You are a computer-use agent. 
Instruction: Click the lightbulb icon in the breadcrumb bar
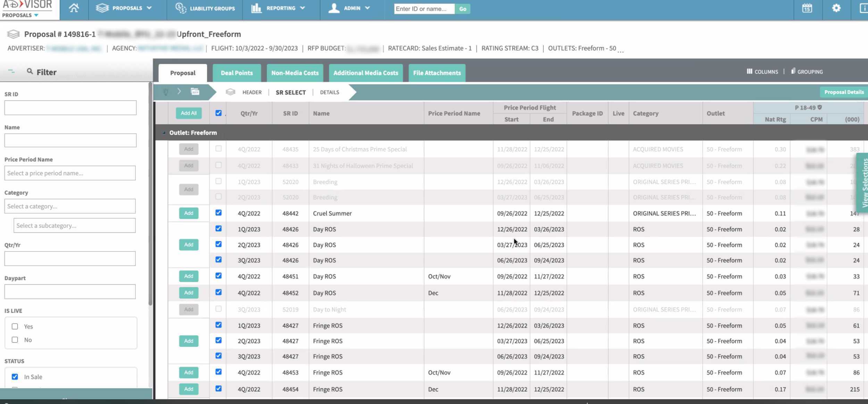pos(166,92)
